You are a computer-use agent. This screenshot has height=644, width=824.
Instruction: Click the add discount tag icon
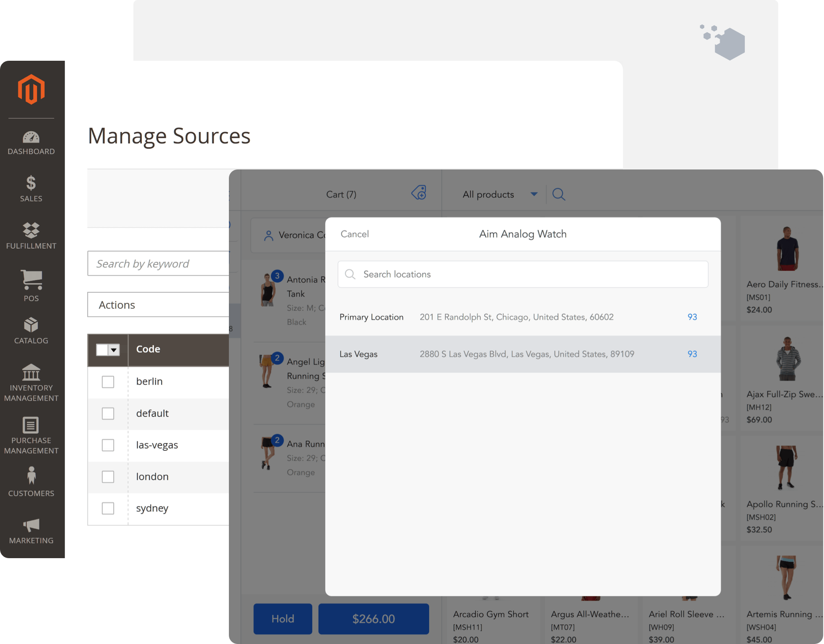[419, 192]
